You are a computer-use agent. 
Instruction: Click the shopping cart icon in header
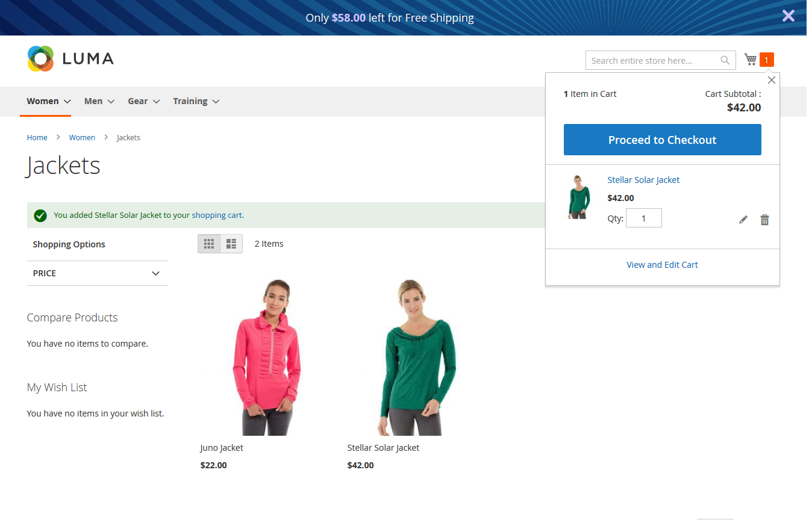click(x=751, y=60)
